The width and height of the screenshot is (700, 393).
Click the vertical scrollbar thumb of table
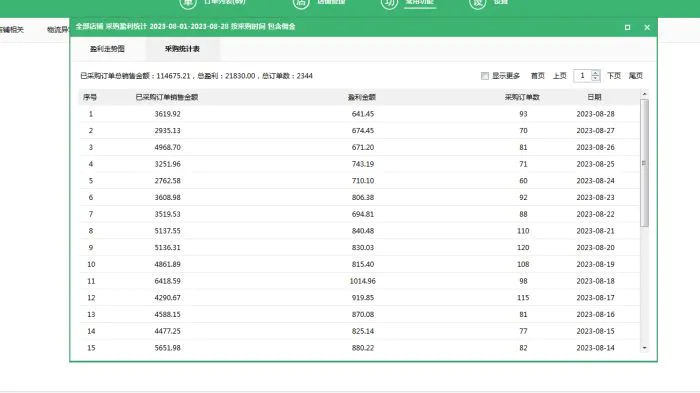pyautogui.click(x=644, y=163)
